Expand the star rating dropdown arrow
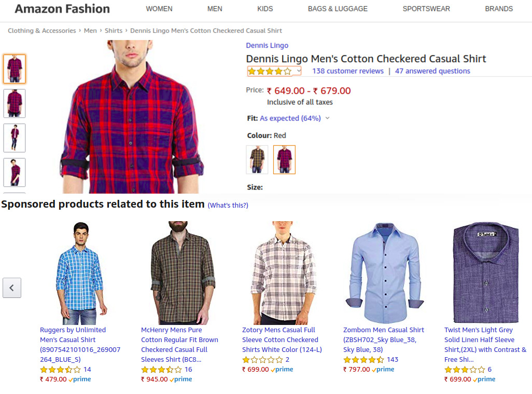This screenshot has height=394, width=532. click(x=299, y=71)
